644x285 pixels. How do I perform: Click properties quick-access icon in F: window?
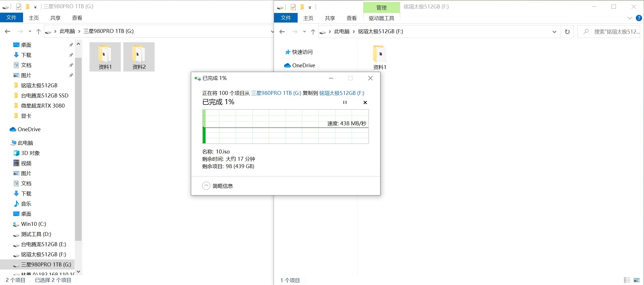coord(293,7)
